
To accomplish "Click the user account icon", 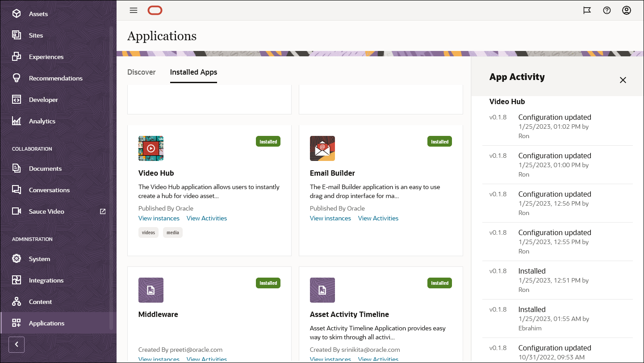I will pos(626,10).
